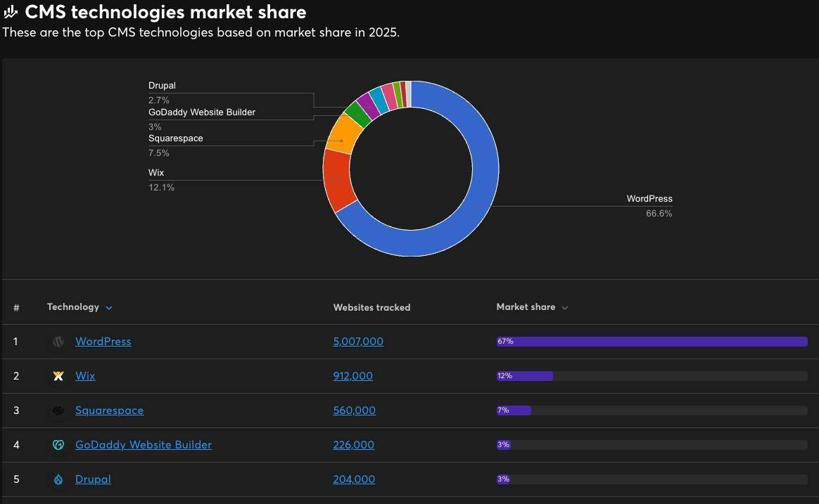Viewport: 819px width, 504px height.
Task: Expand the Technology column sort chevron
Action: tap(109, 308)
